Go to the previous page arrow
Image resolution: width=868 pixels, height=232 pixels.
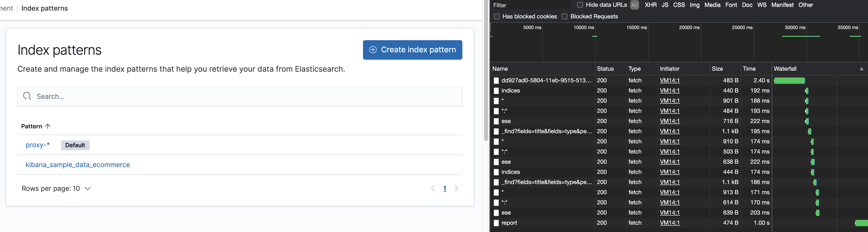[433, 189]
